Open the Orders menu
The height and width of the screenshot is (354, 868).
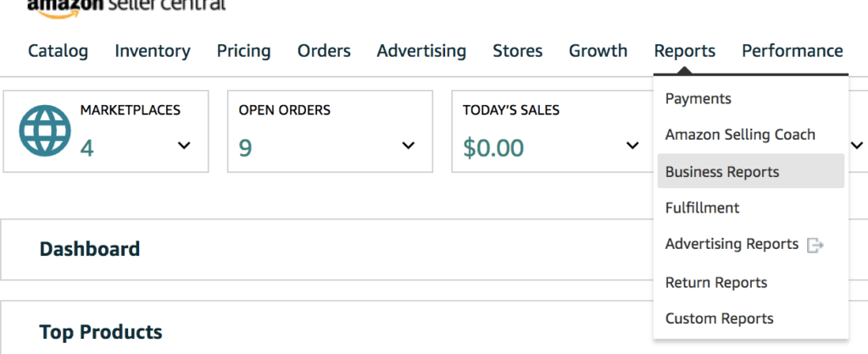pyautogui.click(x=324, y=51)
